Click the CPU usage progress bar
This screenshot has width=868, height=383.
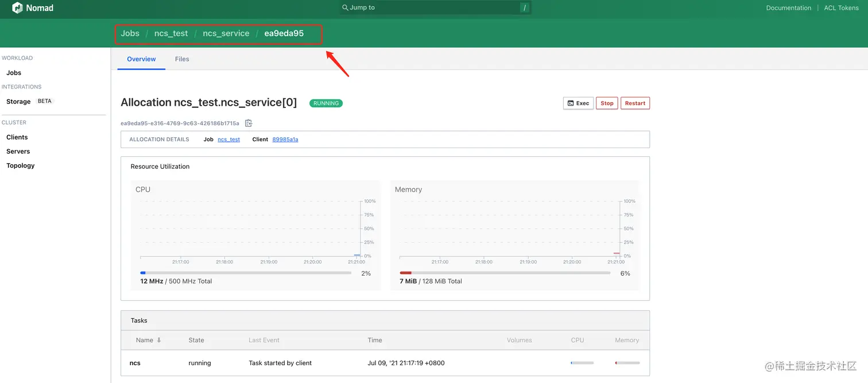pos(246,273)
